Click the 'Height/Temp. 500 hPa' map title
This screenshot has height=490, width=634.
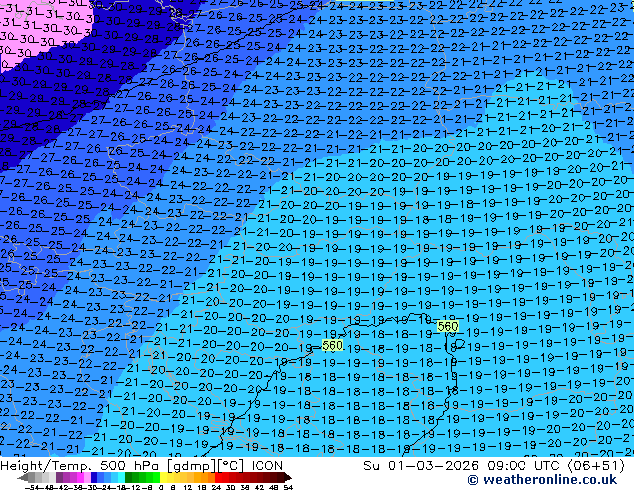[x=81, y=466]
